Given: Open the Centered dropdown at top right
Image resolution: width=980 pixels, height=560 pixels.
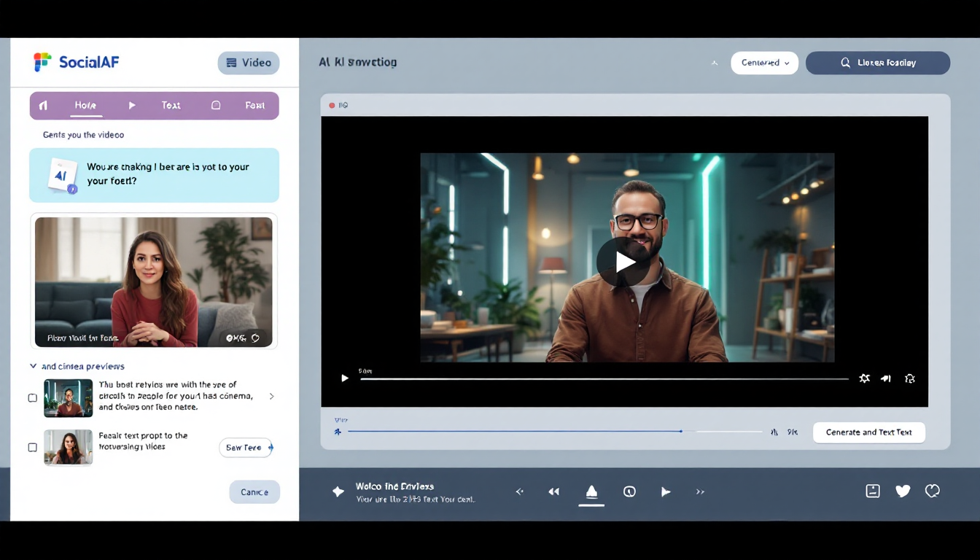Looking at the screenshot, I should pos(764,63).
